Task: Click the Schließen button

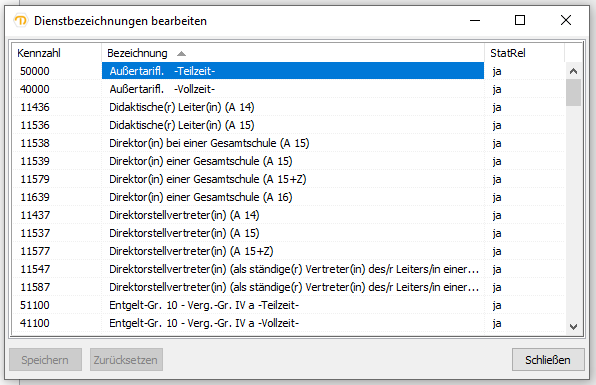Action: pos(548,360)
